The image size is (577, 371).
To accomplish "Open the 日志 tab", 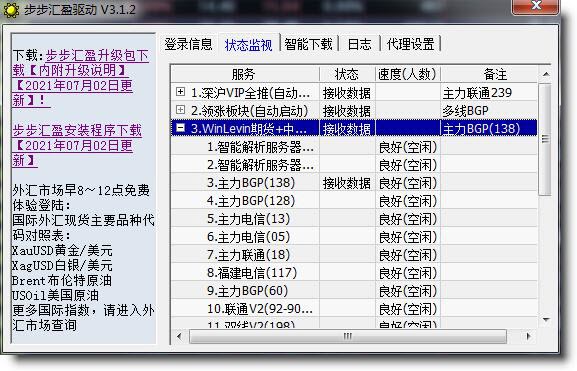I will [x=360, y=44].
